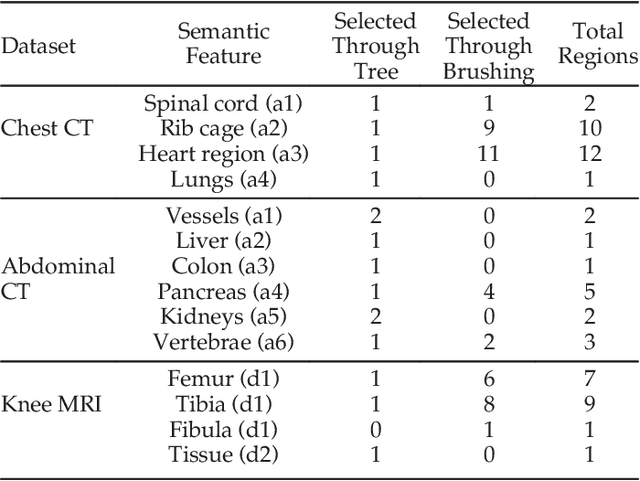Select the "Heart region (a3)" row label
The width and height of the screenshot is (640, 481).
222,153
